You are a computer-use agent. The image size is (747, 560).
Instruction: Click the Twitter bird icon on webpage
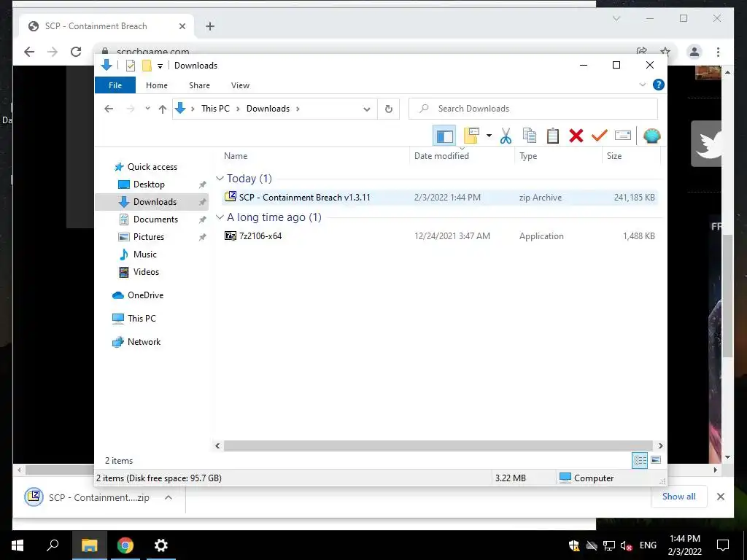(706, 144)
